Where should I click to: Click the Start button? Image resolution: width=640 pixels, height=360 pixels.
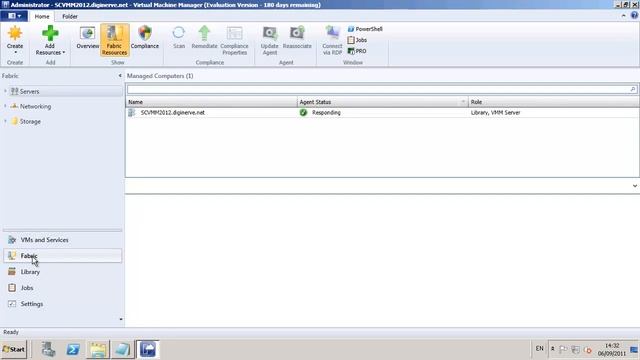point(13,349)
